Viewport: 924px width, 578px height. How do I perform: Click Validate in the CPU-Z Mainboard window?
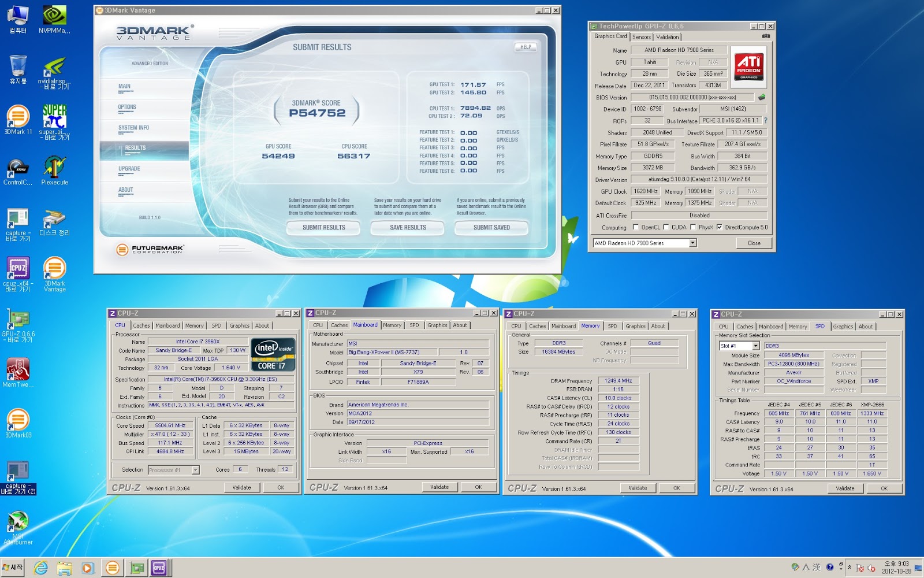point(439,487)
